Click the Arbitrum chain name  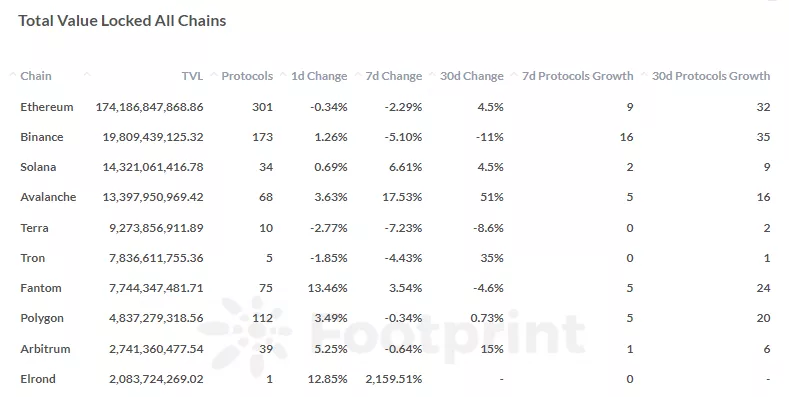tap(45, 349)
